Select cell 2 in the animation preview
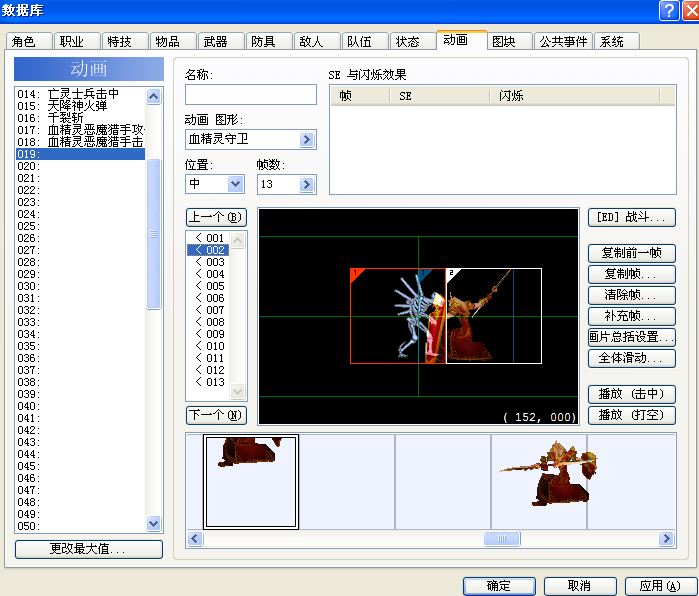 click(494, 316)
